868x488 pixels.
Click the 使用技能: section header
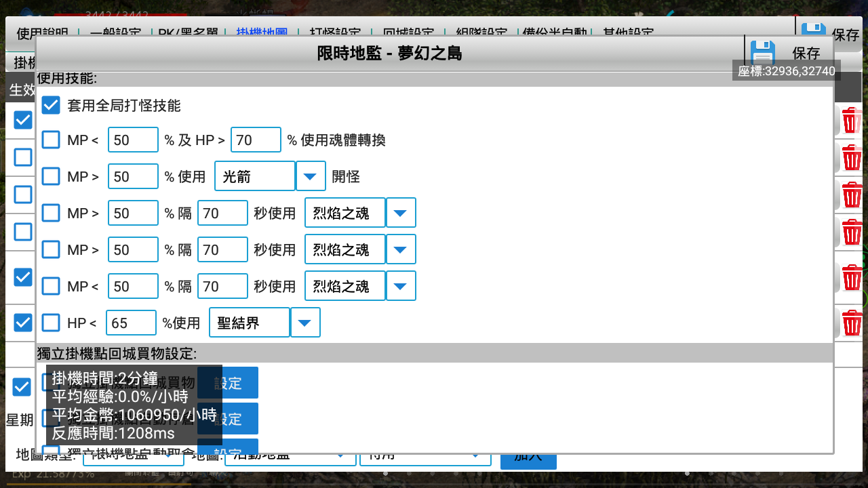(x=67, y=79)
